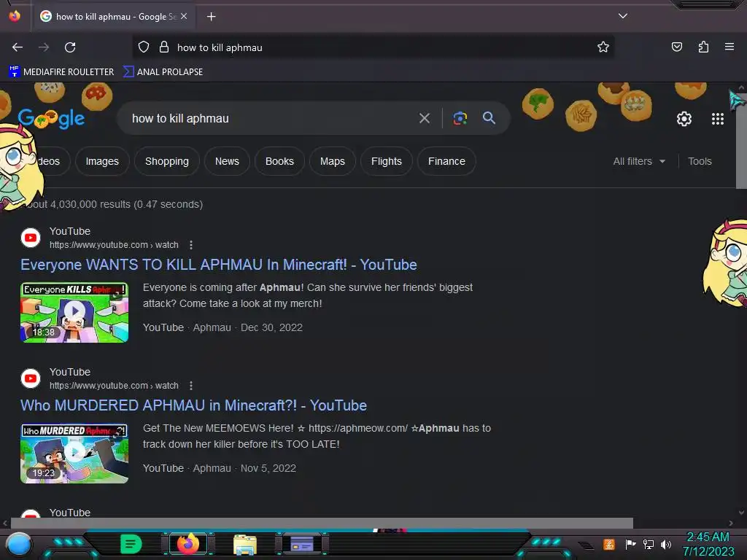This screenshot has width=747, height=560.
Task: Open Firefox application hamburger menu
Action: click(729, 47)
